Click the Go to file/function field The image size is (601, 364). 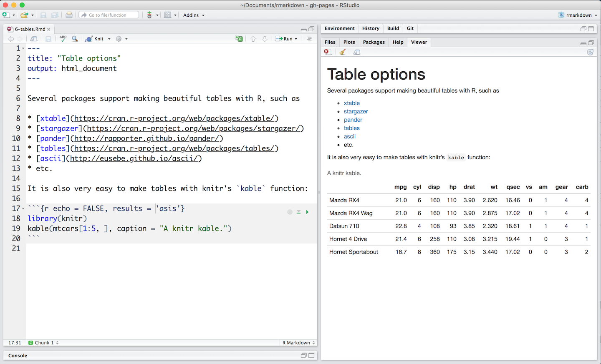point(109,14)
